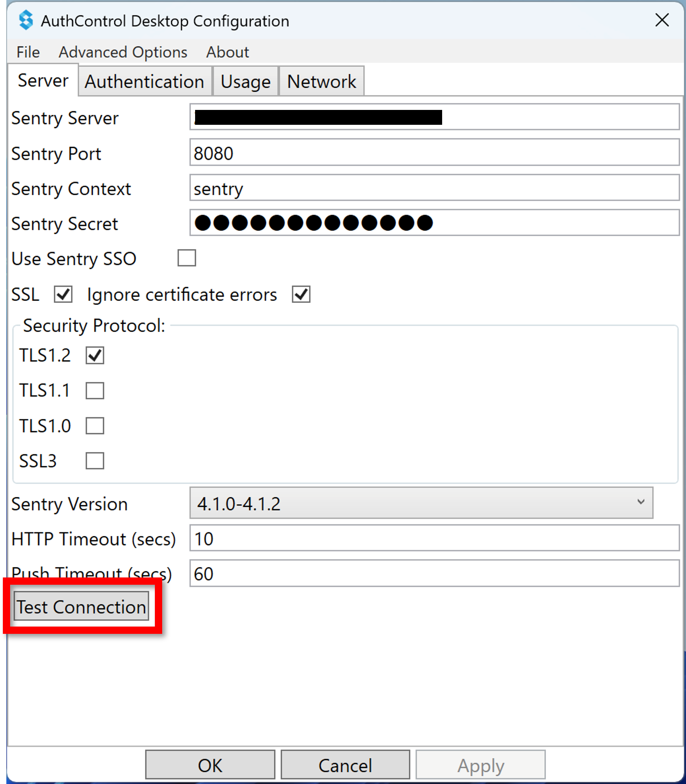The width and height of the screenshot is (686, 784).
Task: Toggle the SSL checkbox
Action: [63, 294]
